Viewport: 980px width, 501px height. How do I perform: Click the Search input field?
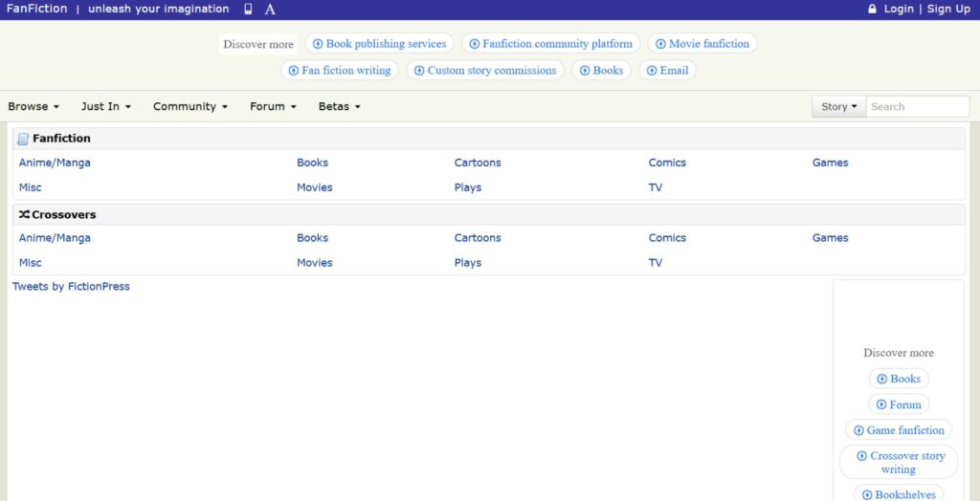(x=917, y=107)
